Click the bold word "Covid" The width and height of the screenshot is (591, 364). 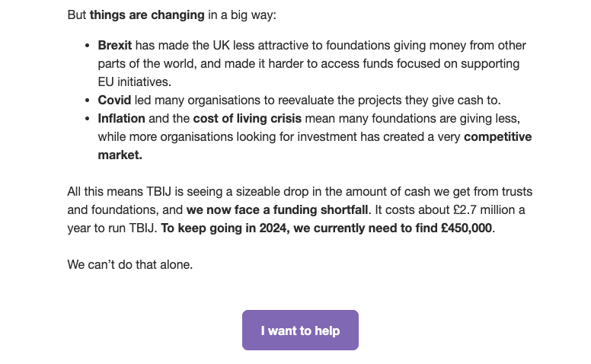(114, 101)
